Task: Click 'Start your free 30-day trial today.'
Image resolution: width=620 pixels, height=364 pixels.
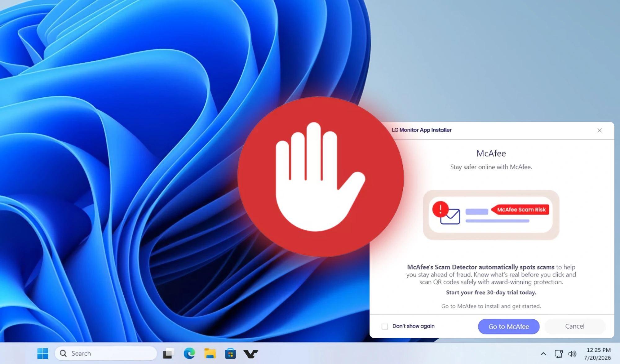Action: coord(491,292)
